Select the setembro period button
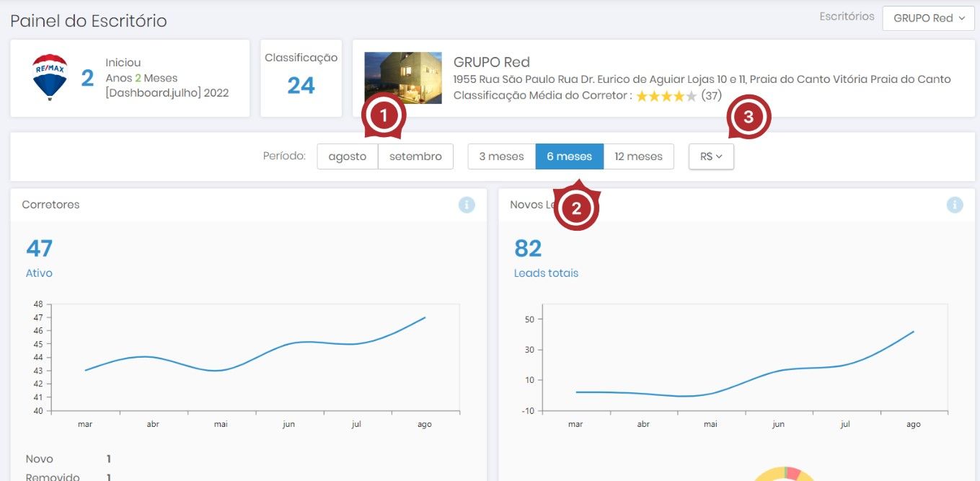This screenshot has height=481, width=980. coord(415,156)
